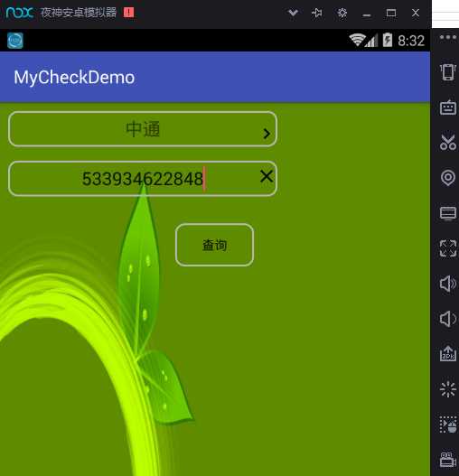Take a screenshot with scissors icon
This screenshot has height=476, width=459.
pyautogui.click(x=448, y=143)
